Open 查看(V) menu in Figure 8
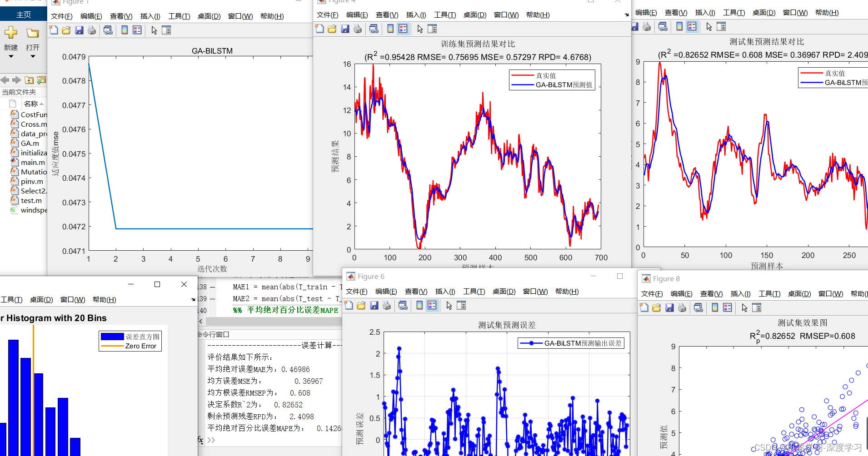The height and width of the screenshot is (456, 868). click(x=711, y=294)
